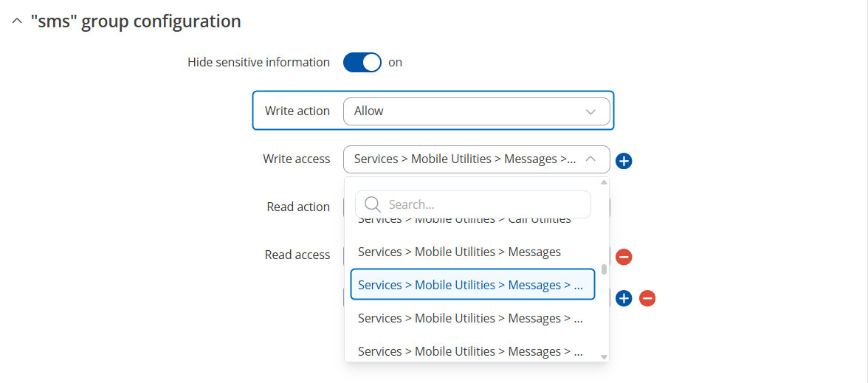The width and height of the screenshot is (868, 383).
Task: Click the dropdown list's scroll-down arrow
Action: tap(604, 357)
